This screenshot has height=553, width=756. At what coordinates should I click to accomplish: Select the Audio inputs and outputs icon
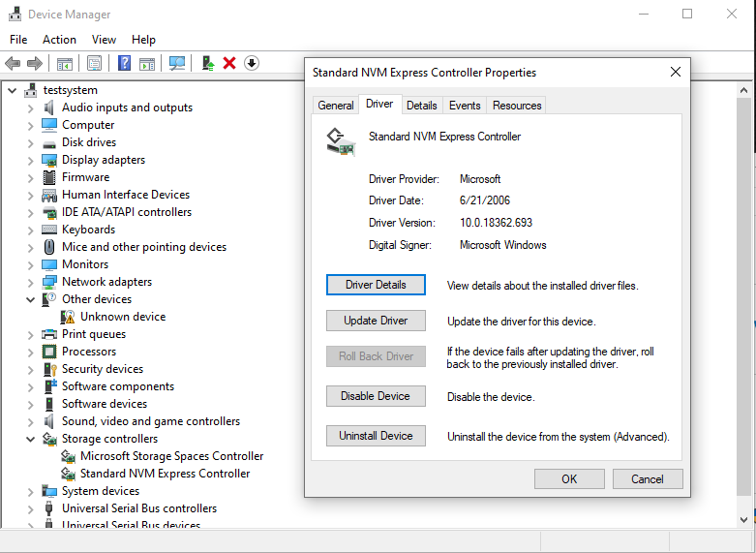point(48,108)
